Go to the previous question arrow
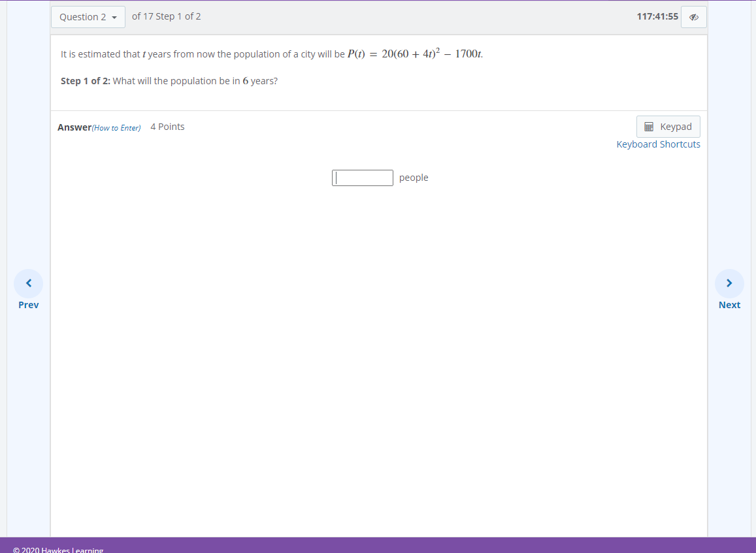 29,283
